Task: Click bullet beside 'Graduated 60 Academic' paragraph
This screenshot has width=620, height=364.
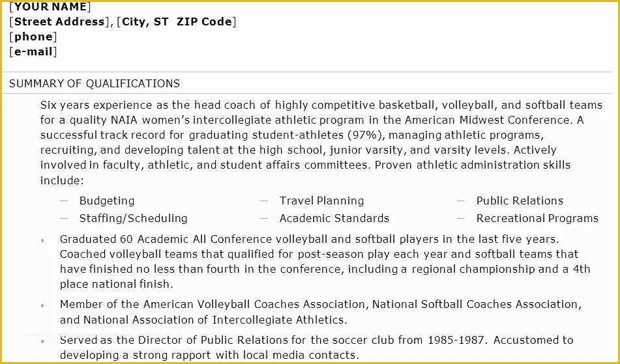Action: tap(42, 240)
